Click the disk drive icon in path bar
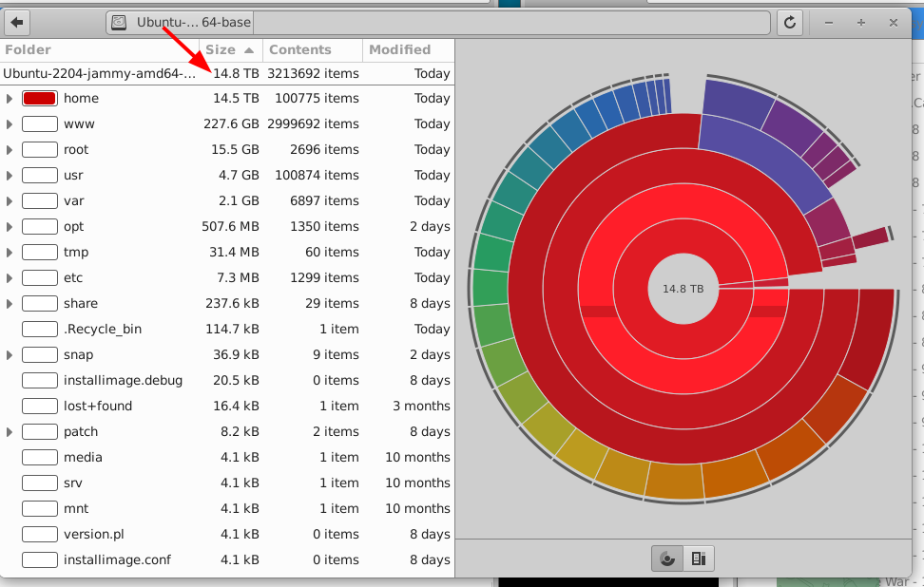Screen dimensions: 924x587 click(119, 22)
